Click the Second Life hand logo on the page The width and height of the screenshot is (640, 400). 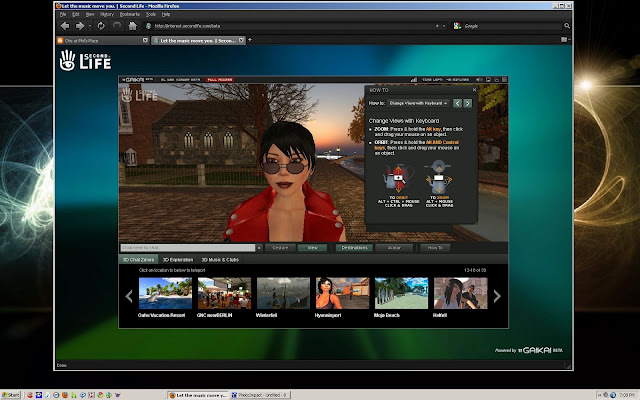point(85,60)
